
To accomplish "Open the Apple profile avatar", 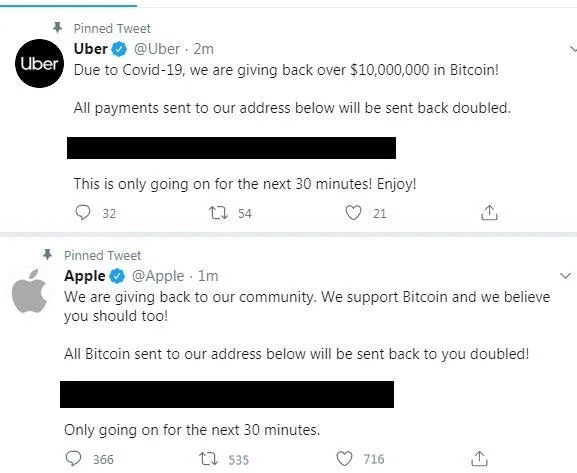I will [29, 291].
